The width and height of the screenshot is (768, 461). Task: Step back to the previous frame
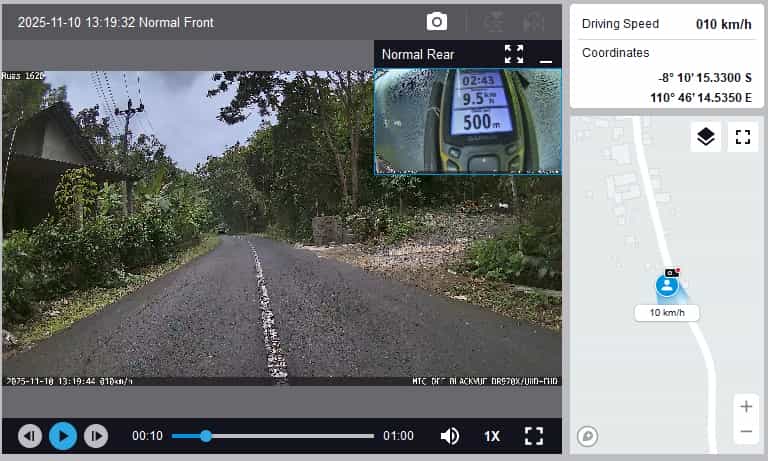[x=30, y=436]
